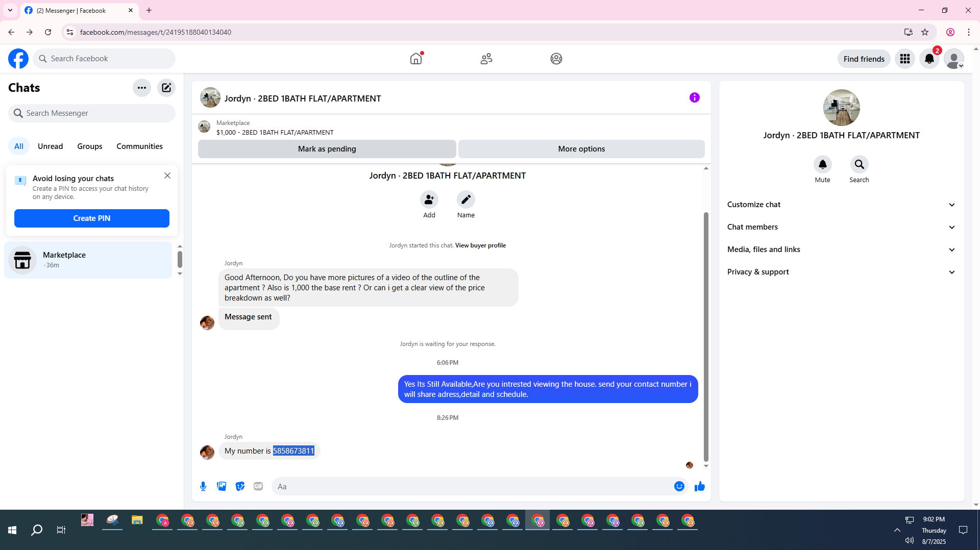Open the emoji picker in message box
This screenshot has height=550, width=980.
click(x=679, y=486)
